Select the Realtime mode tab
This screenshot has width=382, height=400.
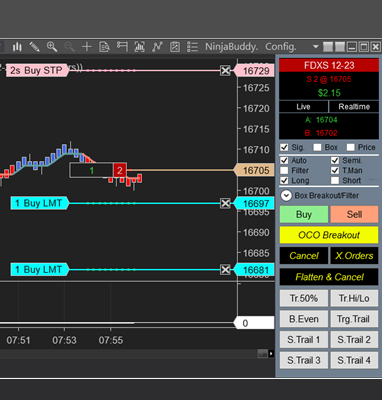coord(354,107)
